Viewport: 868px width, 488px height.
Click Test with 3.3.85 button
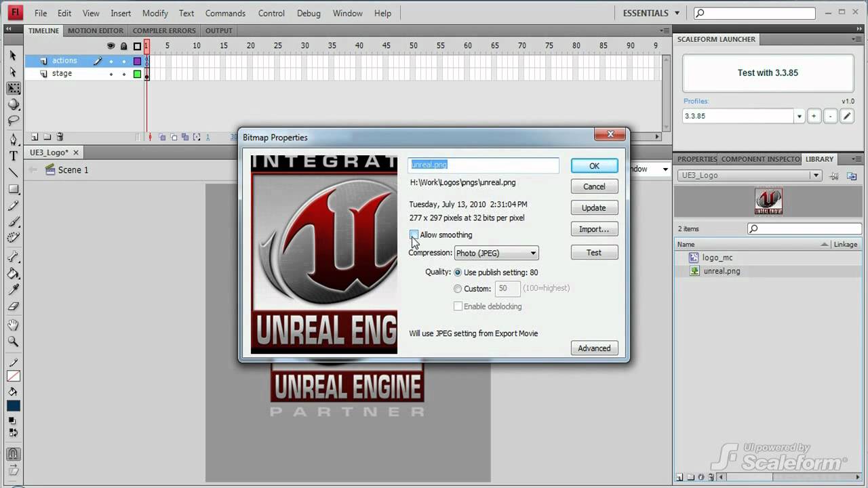[768, 73]
